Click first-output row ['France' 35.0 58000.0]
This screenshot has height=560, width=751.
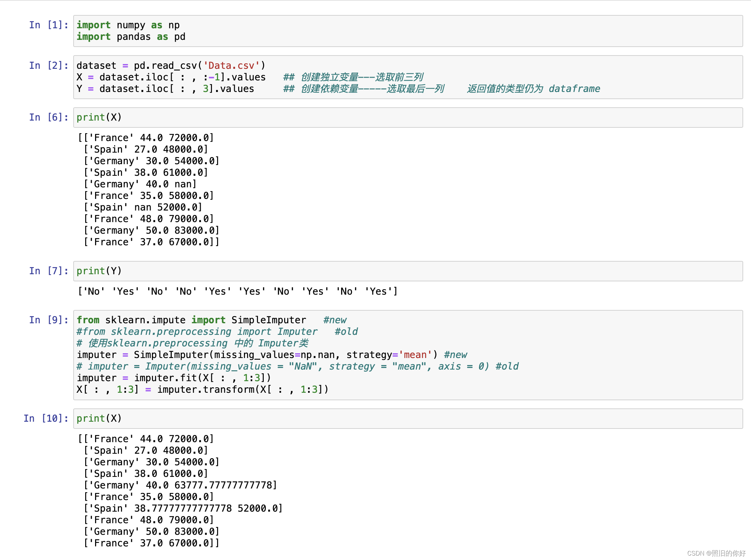coord(149,196)
